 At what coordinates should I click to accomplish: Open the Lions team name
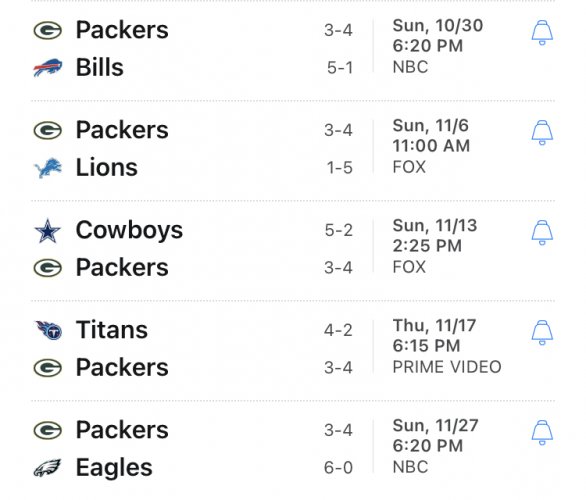click(107, 167)
